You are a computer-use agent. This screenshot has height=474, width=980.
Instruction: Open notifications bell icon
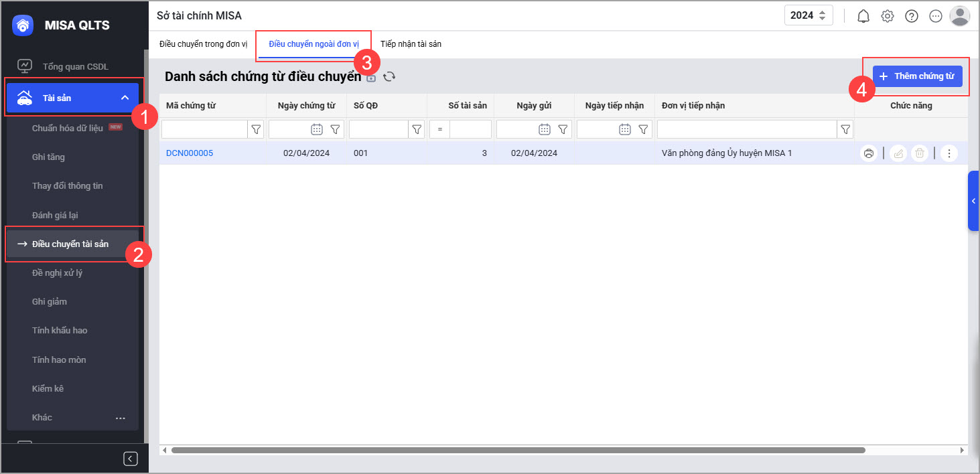(x=863, y=16)
